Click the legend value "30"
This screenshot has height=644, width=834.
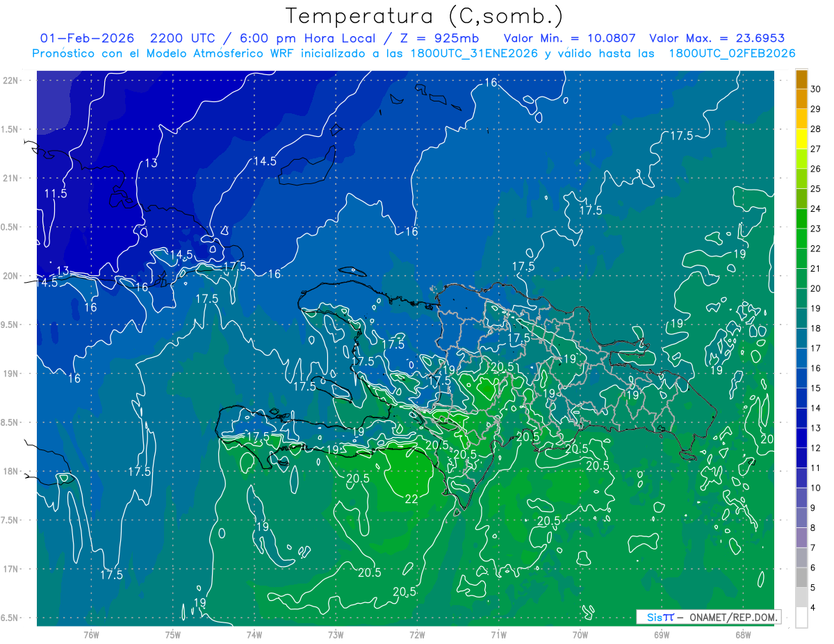pos(815,89)
